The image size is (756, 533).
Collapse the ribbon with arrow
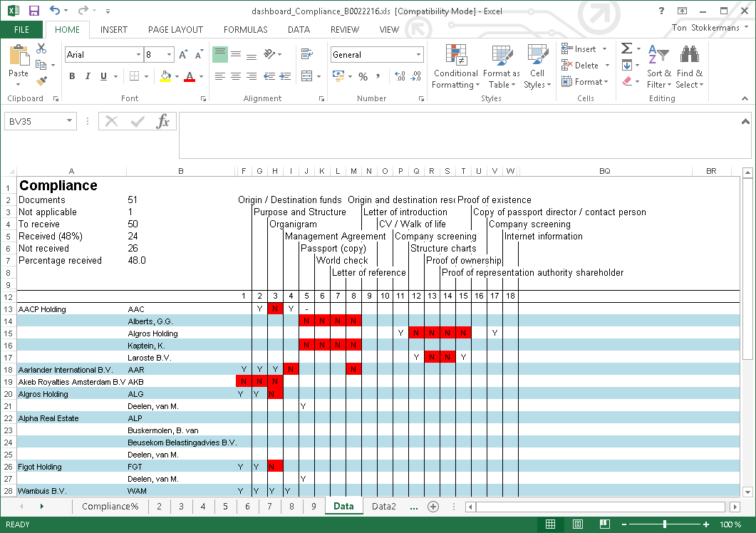tap(745, 98)
